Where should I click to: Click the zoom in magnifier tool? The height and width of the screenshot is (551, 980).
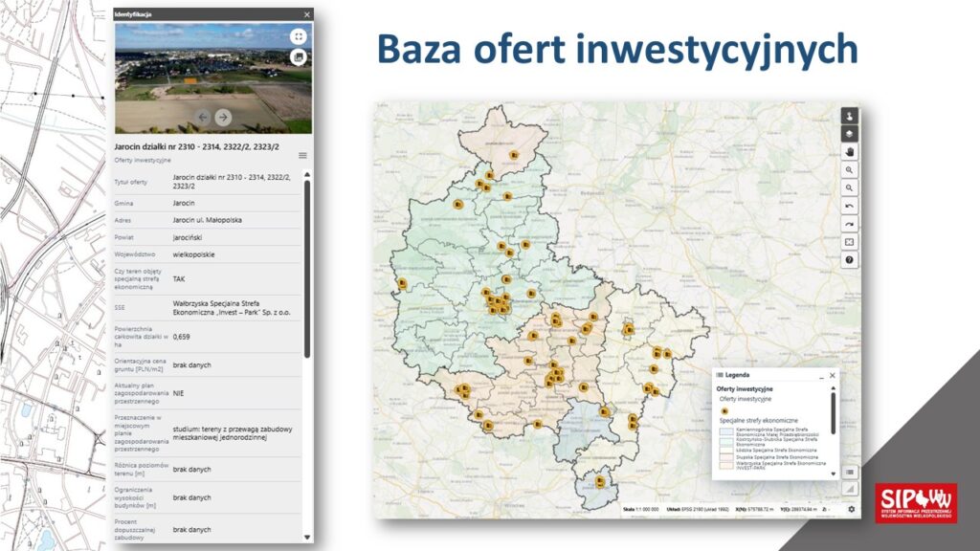pos(849,169)
